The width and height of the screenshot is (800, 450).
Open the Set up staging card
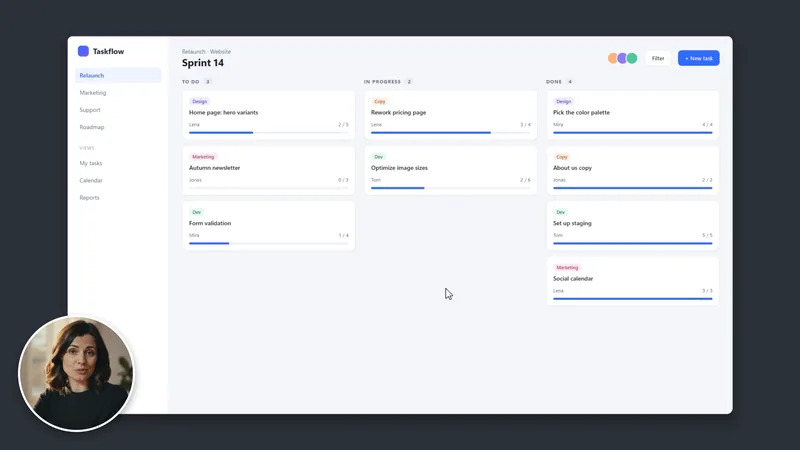point(633,226)
